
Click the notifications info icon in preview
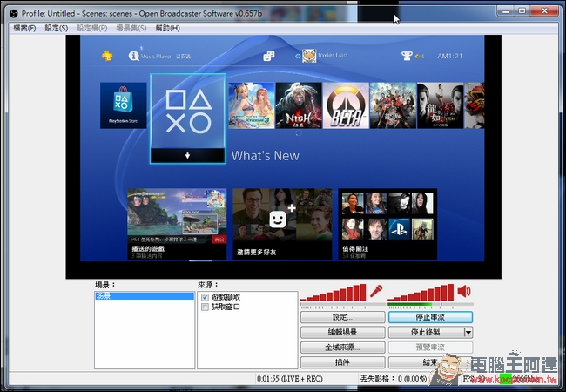[x=133, y=56]
